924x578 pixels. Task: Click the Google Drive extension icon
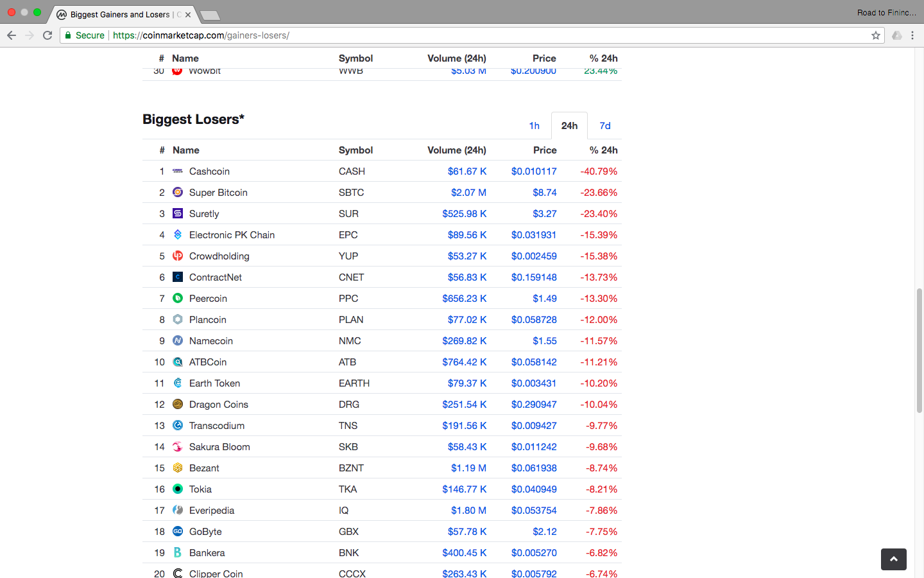click(x=897, y=35)
